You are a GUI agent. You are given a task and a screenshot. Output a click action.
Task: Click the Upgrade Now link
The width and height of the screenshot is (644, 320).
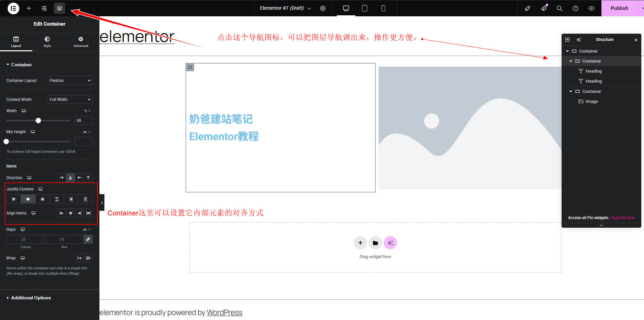pyautogui.click(x=622, y=218)
